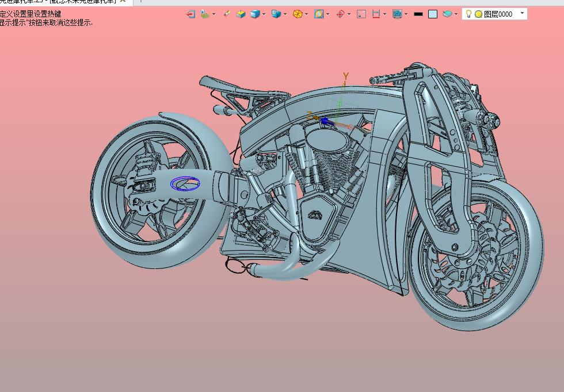Toggle the yellow circle layer status icon

tap(478, 14)
